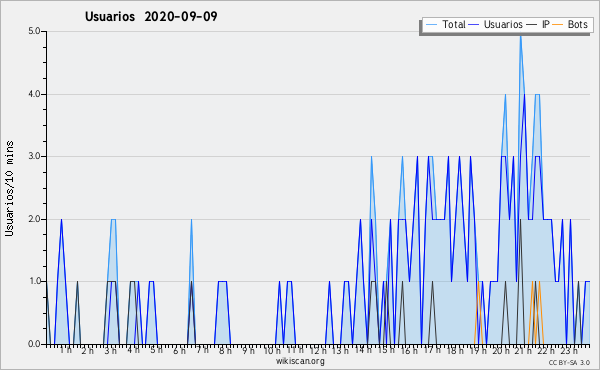Viewport: 600px width, 370px height.
Task: Click the 4.0 y-axis value
Action: point(34,94)
